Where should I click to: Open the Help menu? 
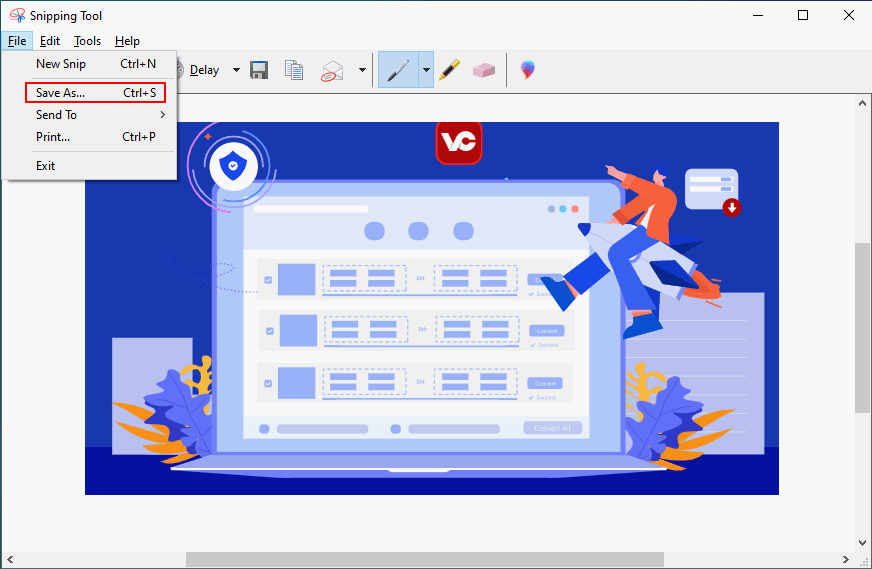coord(127,41)
